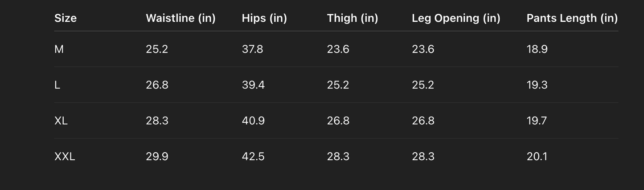The height and width of the screenshot is (190, 644).
Task: Select the Leg Opening (in) header
Action: tap(456, 18)
